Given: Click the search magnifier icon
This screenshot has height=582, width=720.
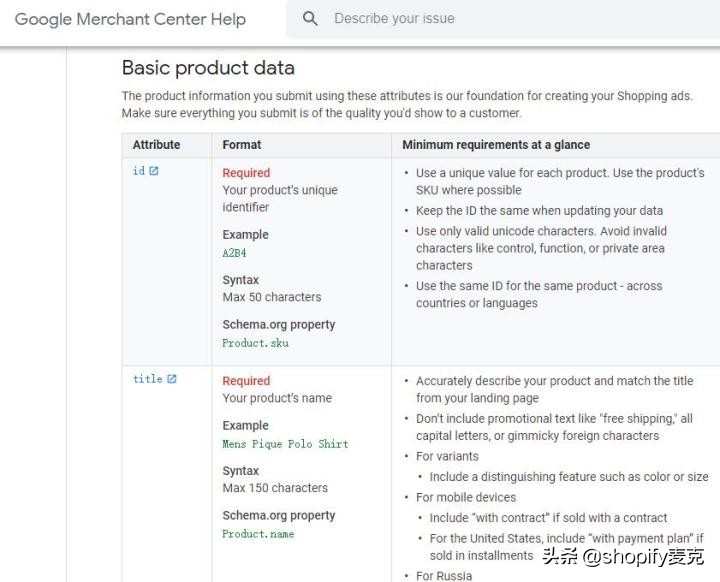Looking at the screenshot, I should coord(310,19).
